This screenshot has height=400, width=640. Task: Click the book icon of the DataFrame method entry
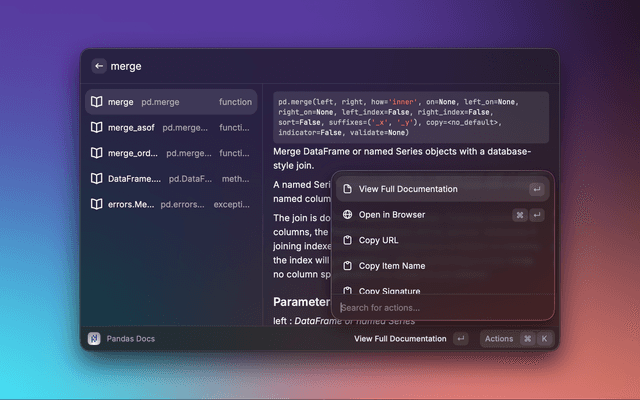tap(97, 178)
